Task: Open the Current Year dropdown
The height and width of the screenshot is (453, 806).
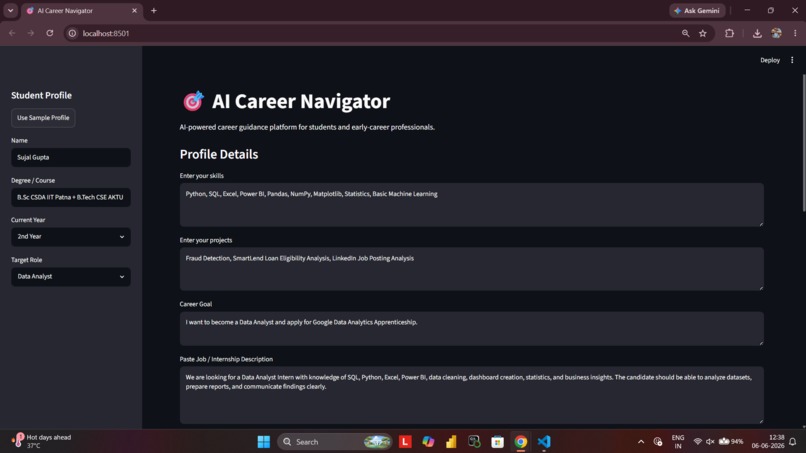Action: coord(70,237)
